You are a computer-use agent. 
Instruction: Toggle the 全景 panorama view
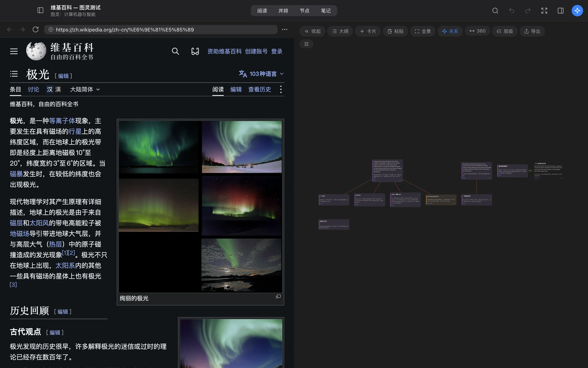tap(423, 31)
